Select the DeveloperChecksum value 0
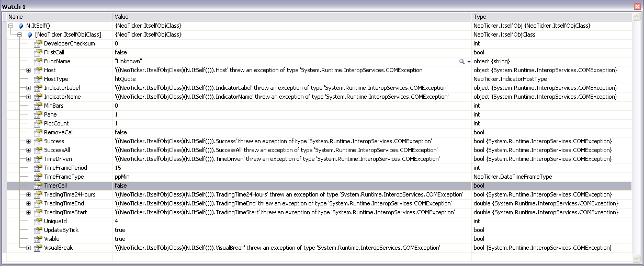This screenshot has height=266, width=644. coord(116,43)
